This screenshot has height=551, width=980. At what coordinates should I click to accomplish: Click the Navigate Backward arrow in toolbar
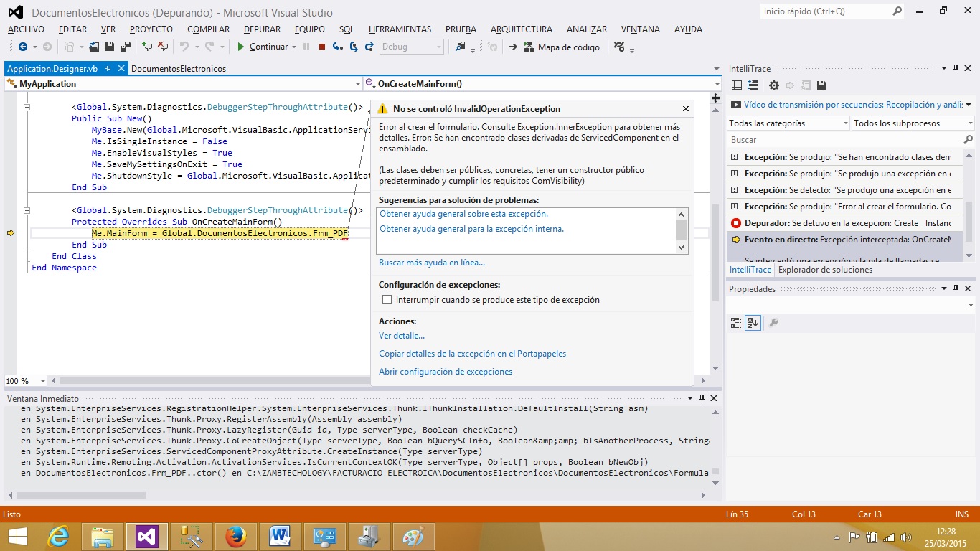tap(22, 47)
